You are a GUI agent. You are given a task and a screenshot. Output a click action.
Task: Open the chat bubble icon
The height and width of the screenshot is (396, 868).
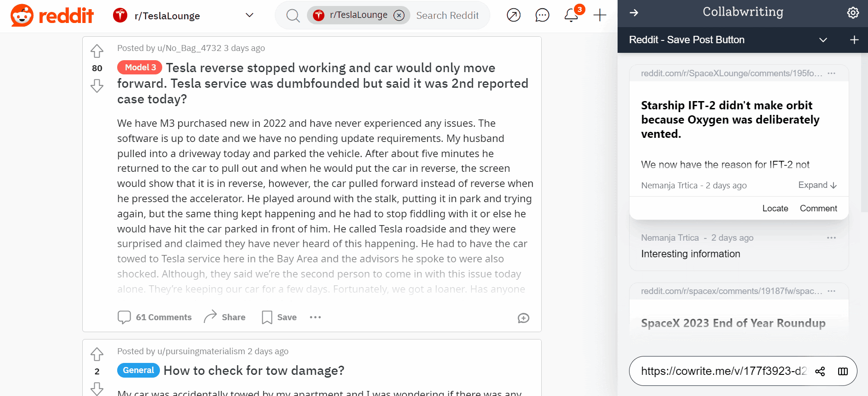click(x=542, y=15)
